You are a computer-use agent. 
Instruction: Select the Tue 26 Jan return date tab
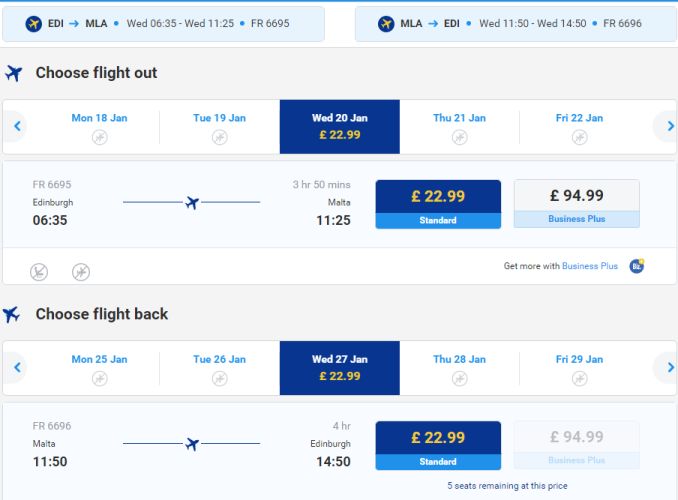click(220, 368)
